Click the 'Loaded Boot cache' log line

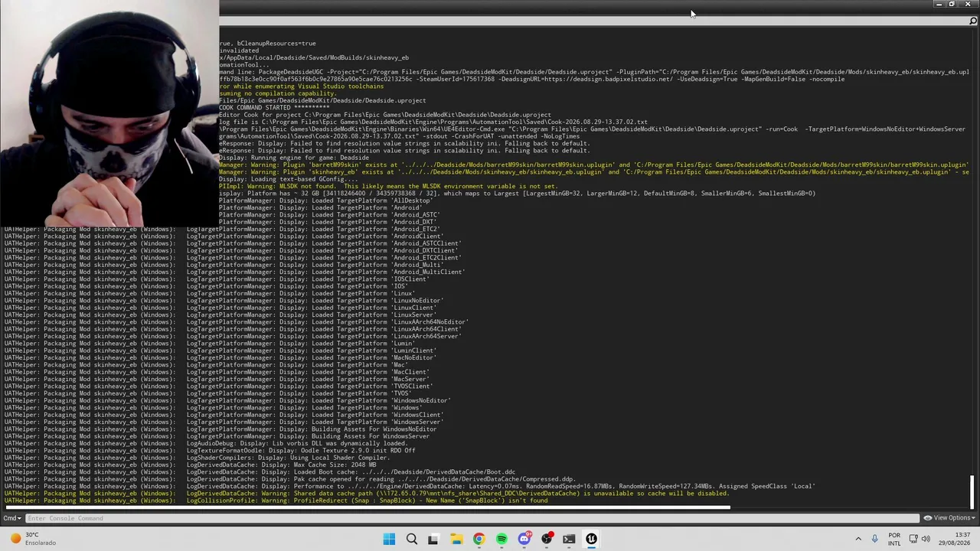click(x=260, y=472)
